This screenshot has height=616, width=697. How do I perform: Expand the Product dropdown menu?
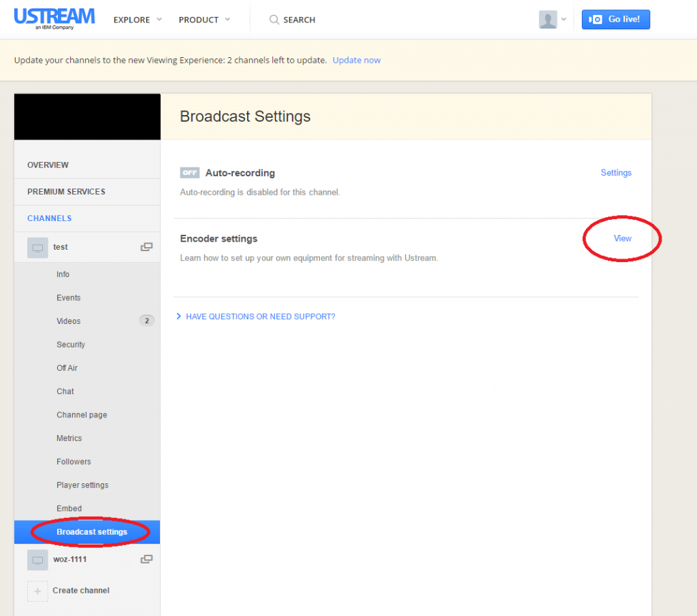204,20
